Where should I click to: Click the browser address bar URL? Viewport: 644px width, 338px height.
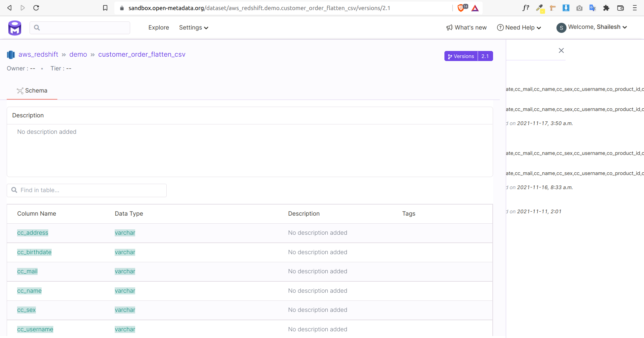click(259, 8)
